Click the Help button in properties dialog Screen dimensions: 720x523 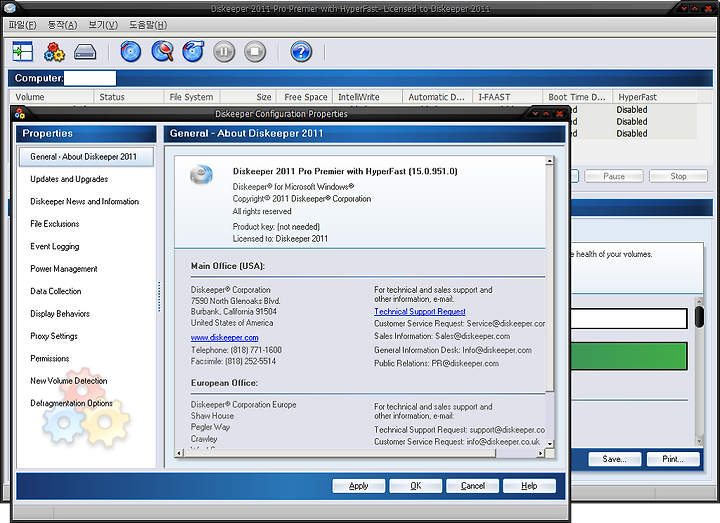point(529,486)
